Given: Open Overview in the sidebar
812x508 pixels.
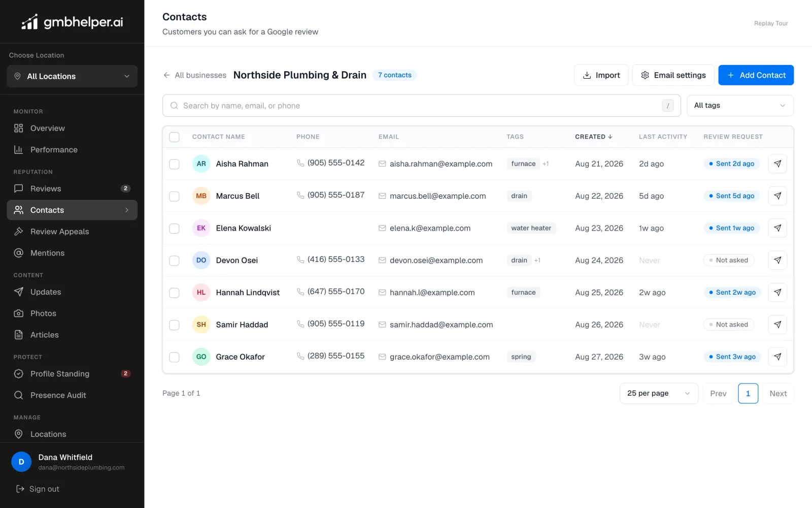Looking at the screenshot, I should click(72, 128).
